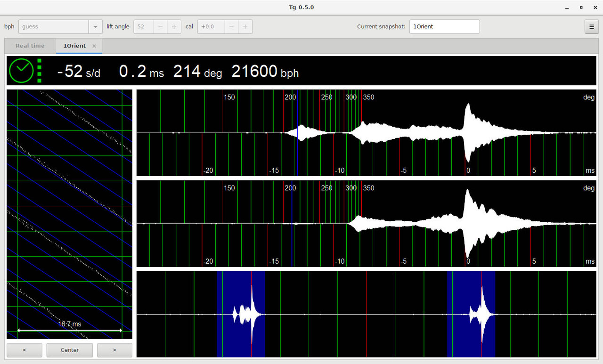Decrease lift angle with minus button

pos(161,27)
